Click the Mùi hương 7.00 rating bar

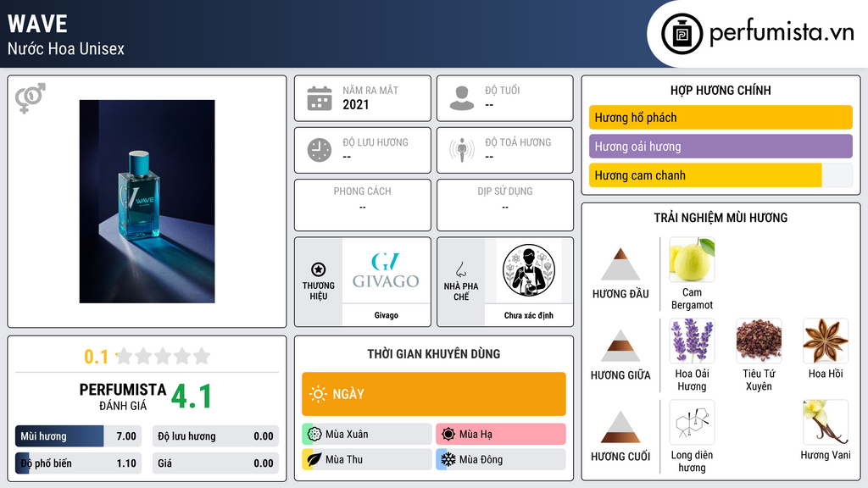(79, 436)
